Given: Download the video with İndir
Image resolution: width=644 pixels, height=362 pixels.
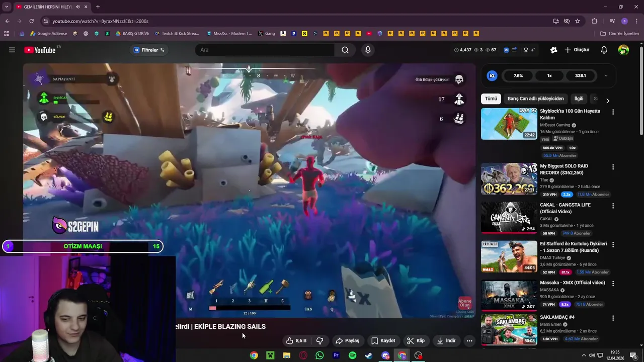Looking at the screenshot, I should (446, 340).
